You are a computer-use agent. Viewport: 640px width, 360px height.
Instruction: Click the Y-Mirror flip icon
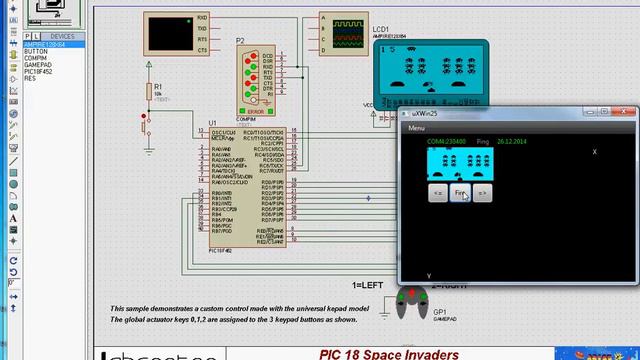(13, 308)
